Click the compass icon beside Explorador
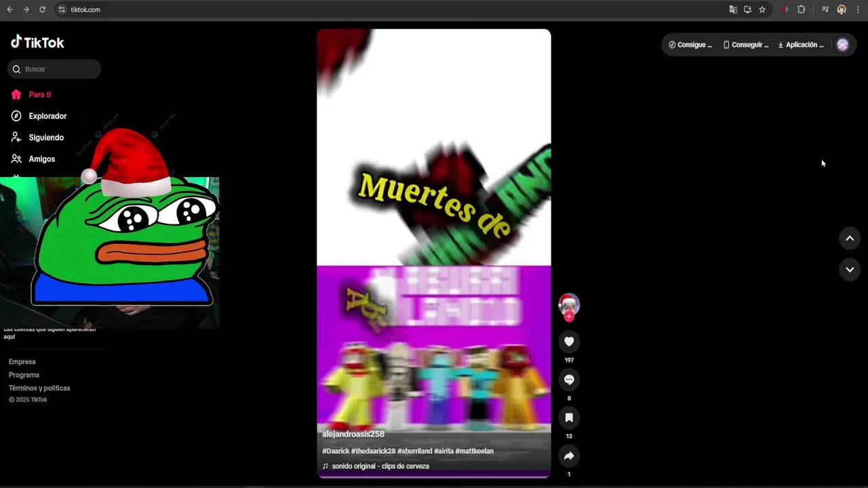Screen dimensions: 868x488 click(16, 116)
